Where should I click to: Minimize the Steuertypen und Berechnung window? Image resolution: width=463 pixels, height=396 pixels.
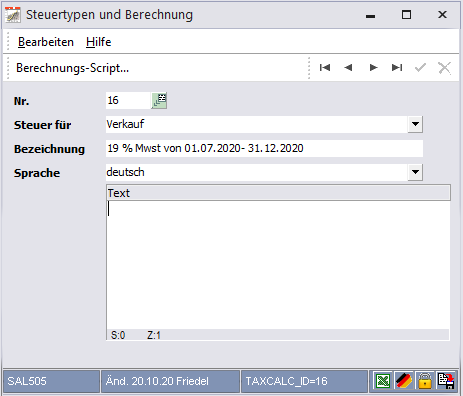(370, 15)
